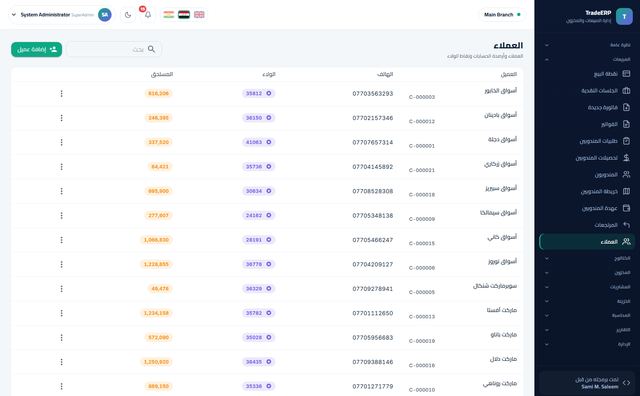Open the point of sale (نقطة البيع) sidebar item
This screenshot has height=396, width=640.
click(587, 74)
